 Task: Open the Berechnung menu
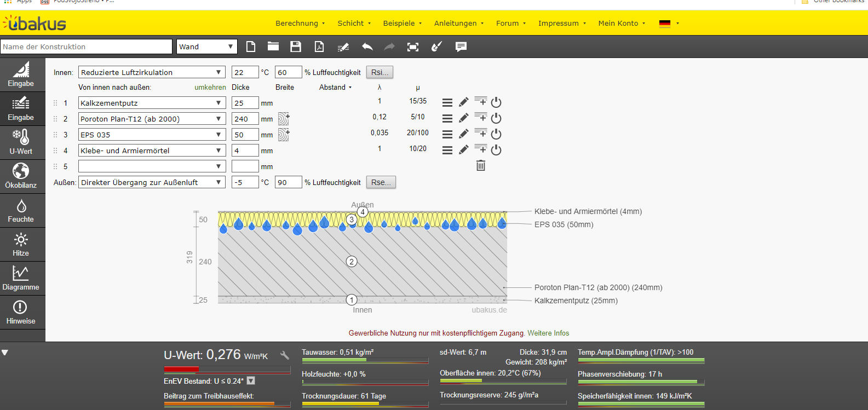tap(300, 23)
